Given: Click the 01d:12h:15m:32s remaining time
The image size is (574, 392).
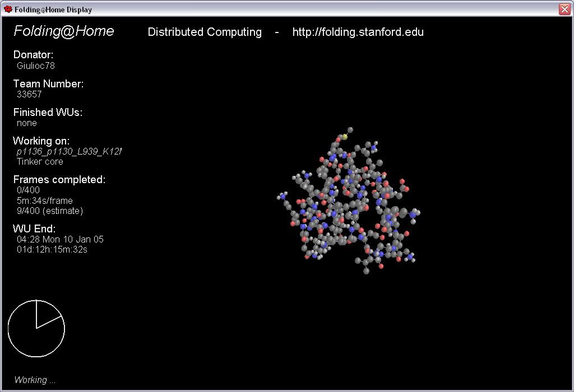Looking at the screenshot, I should 52,250.
